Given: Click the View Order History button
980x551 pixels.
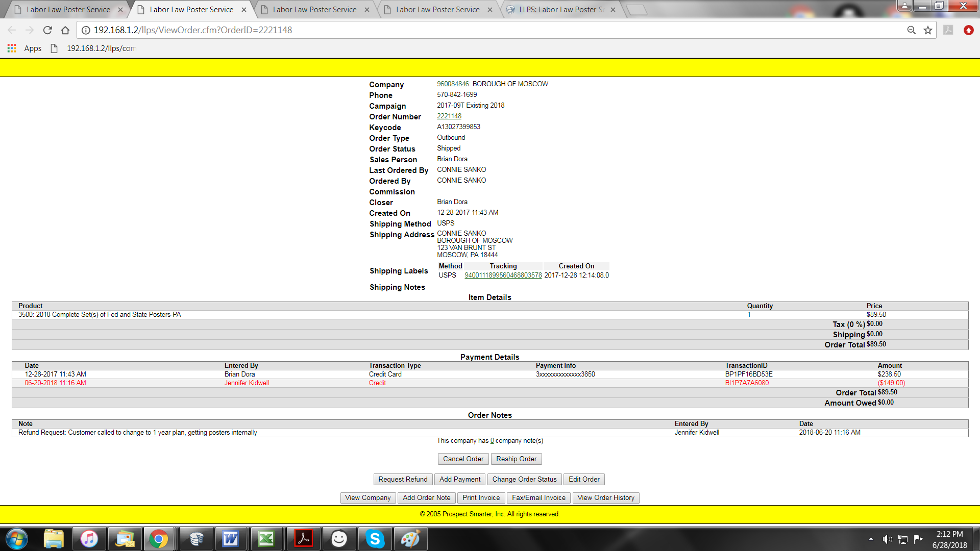Looking at the screenshot, I should (x=605, y=498).
